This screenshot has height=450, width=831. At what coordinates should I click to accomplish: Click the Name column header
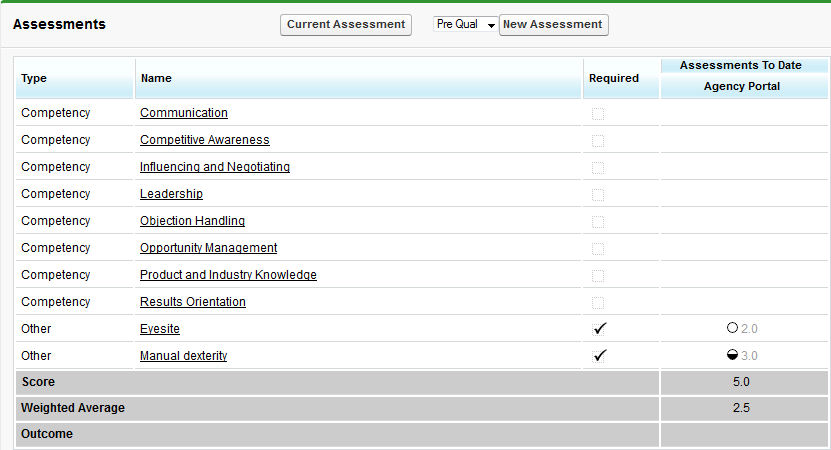[156, 78]
